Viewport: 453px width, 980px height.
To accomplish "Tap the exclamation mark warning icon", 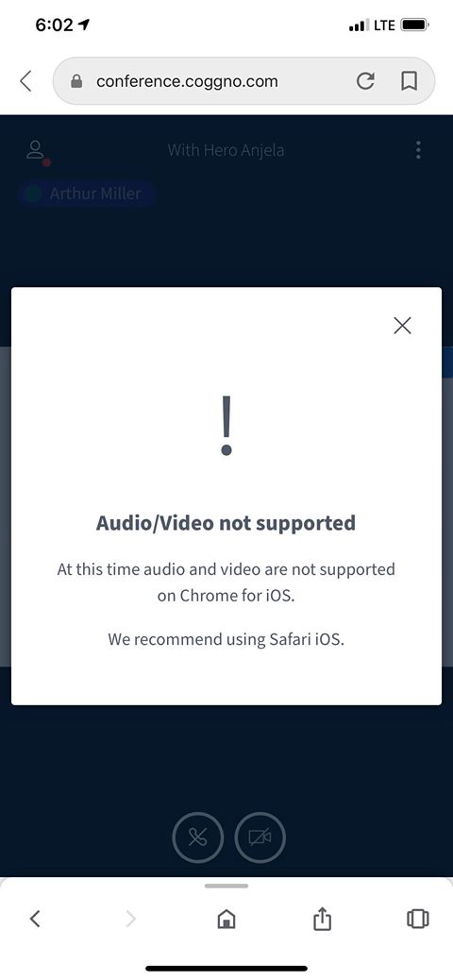I will click(226, 424).
